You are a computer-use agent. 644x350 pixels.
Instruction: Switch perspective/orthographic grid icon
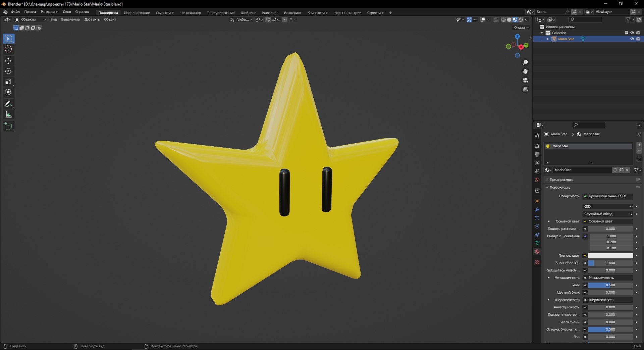click(x=525, y=89)
